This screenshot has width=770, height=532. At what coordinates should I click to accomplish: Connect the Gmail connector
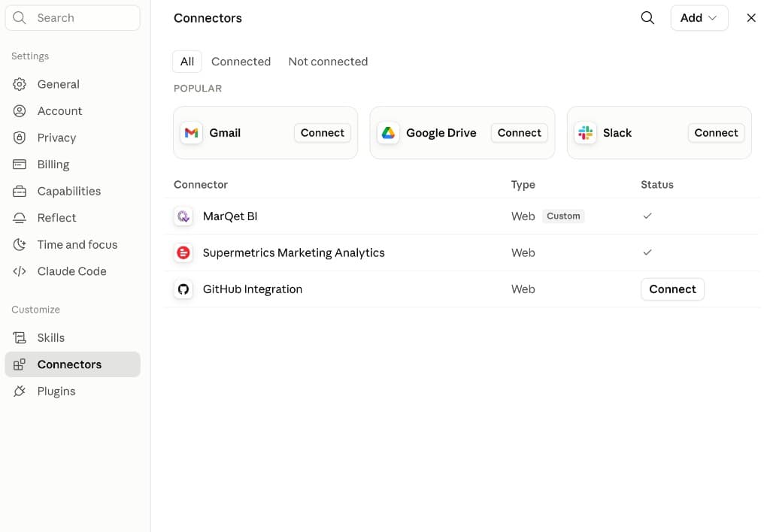click(x=322, y=132)
